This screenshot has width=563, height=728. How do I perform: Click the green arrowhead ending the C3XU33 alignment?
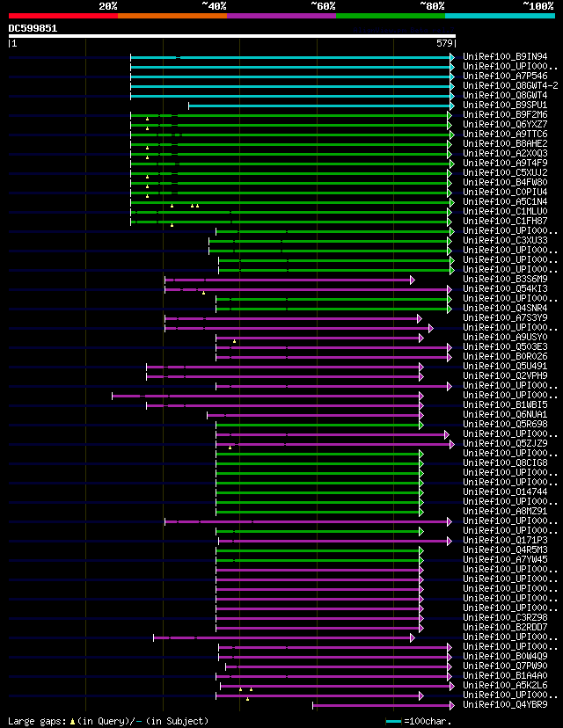click(450, 241)
